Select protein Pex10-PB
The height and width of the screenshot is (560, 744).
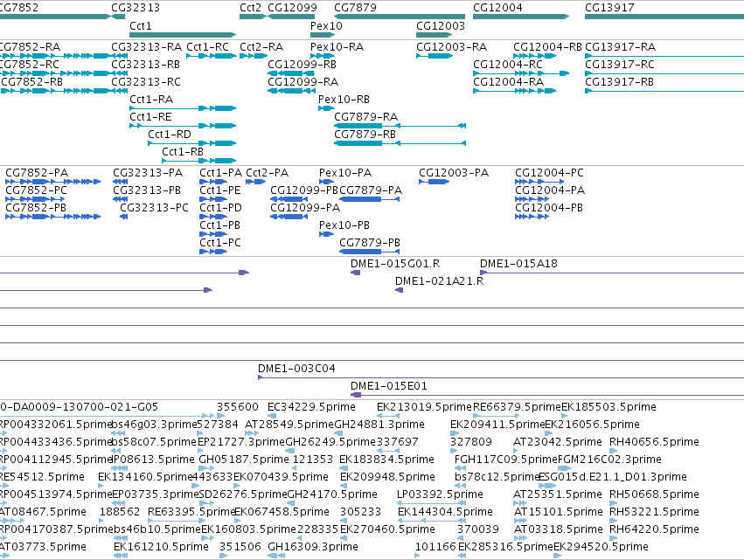pyautogui.click(x=326, y=234)
